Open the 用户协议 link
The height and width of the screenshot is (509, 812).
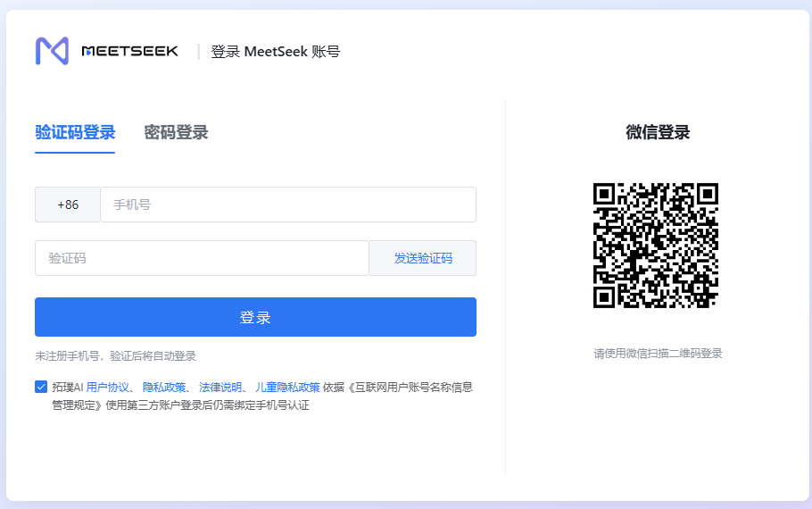coord(107,388)
